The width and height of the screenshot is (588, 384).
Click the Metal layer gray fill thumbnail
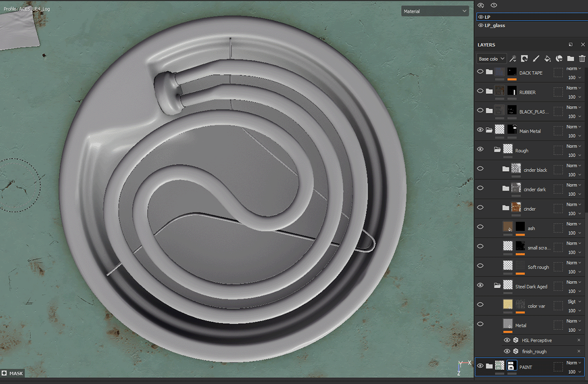coord(508,324)
